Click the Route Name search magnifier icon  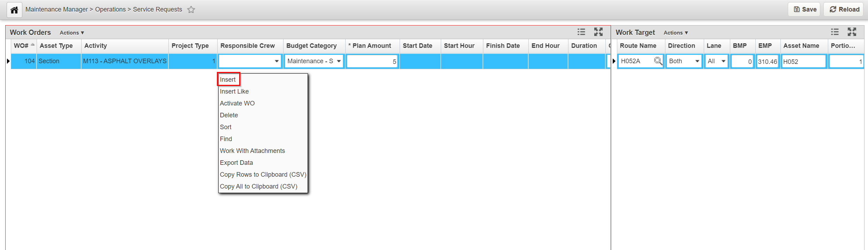(x=658, y=61)
